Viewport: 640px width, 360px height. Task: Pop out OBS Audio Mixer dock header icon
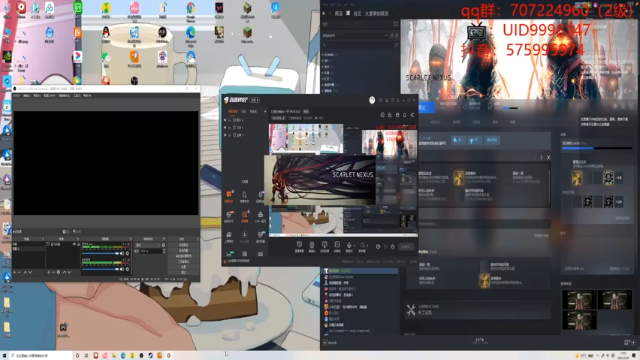131,239
